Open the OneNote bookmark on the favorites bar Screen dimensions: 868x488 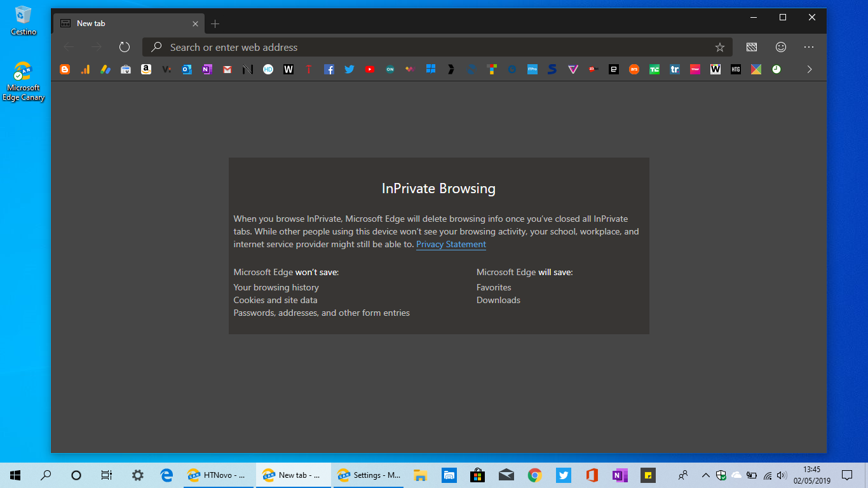click(x=207, y=69)
